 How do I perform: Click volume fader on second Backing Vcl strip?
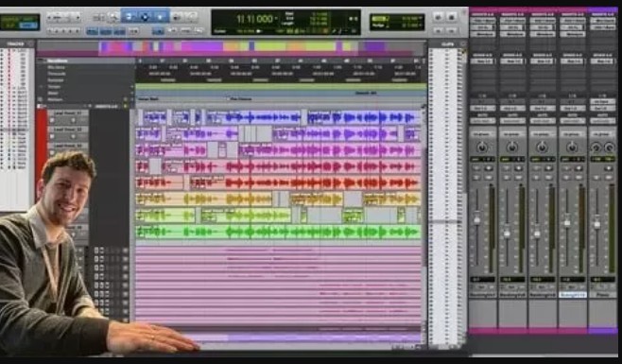(507, 233)
